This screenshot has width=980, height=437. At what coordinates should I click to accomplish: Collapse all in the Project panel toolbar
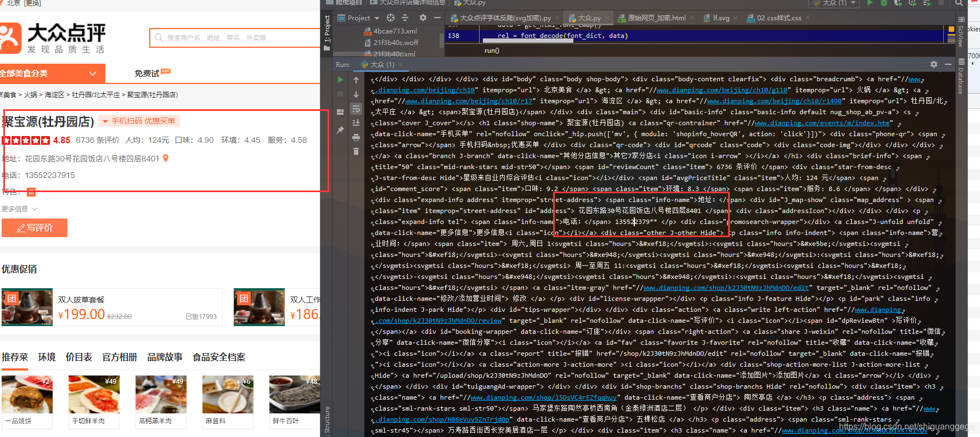coord(405,18)
